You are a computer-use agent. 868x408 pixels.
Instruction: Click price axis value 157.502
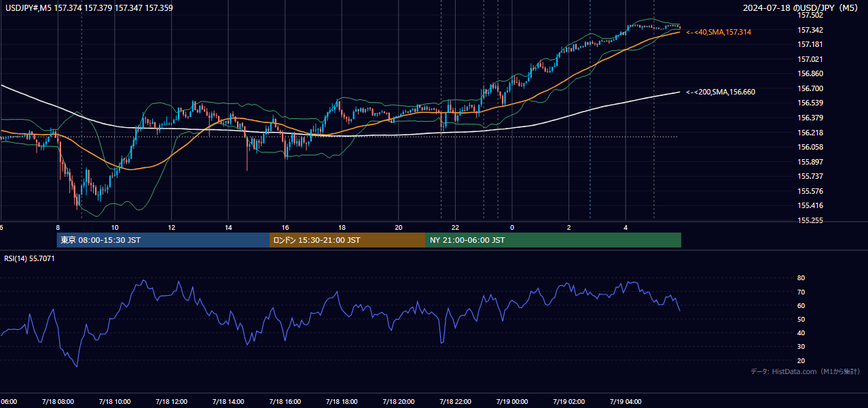click(810, 15)
